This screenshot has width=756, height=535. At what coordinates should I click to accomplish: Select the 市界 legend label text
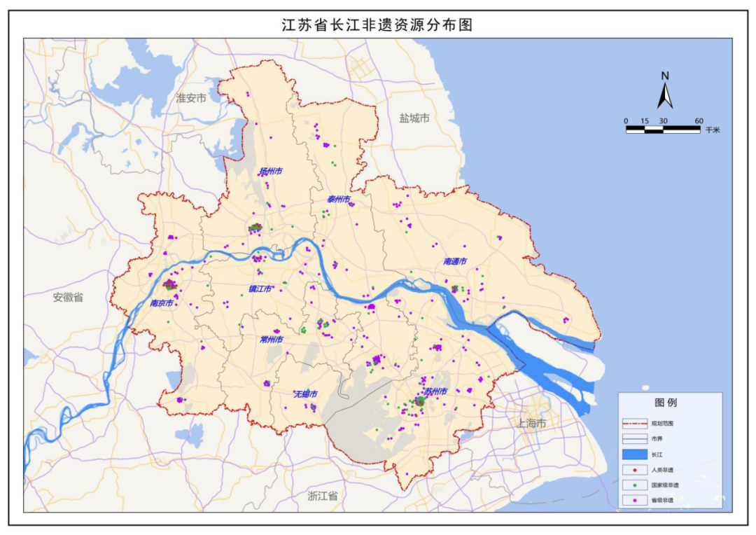(x=657, y=439)
